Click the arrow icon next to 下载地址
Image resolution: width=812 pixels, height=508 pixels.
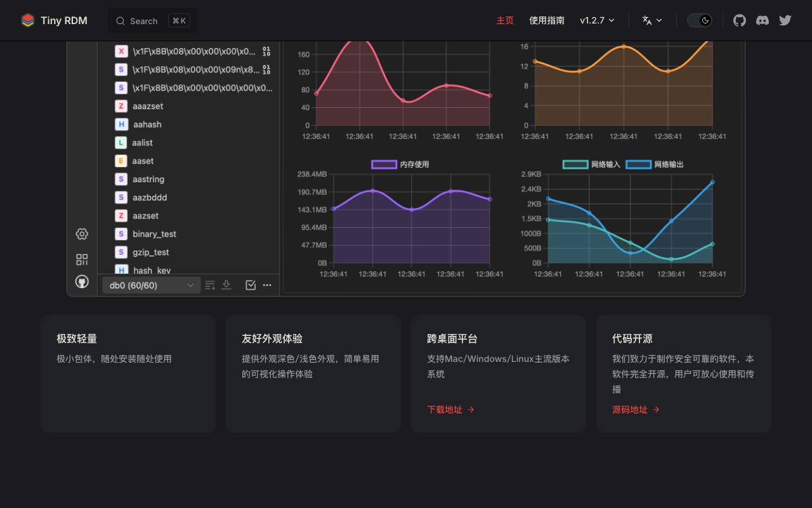click(471, 410)
